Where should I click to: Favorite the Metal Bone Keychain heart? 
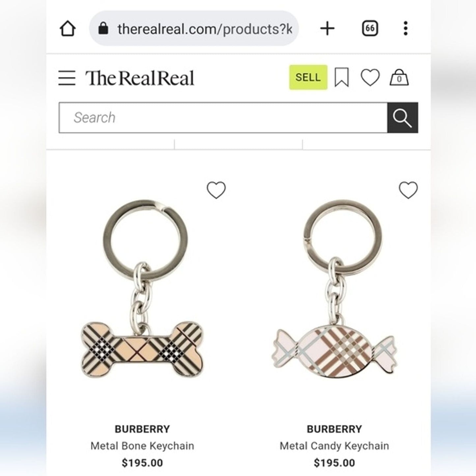[216, 190]
